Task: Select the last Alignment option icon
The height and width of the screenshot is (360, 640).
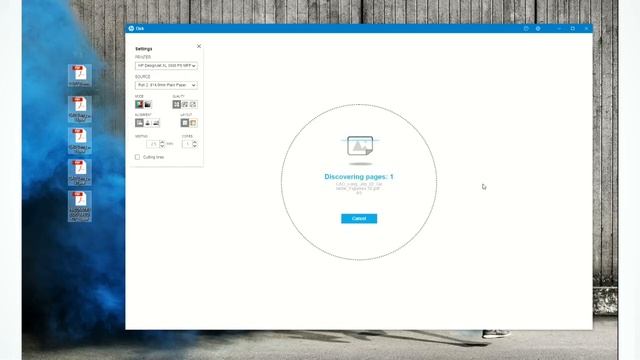Action: (156, 123)
